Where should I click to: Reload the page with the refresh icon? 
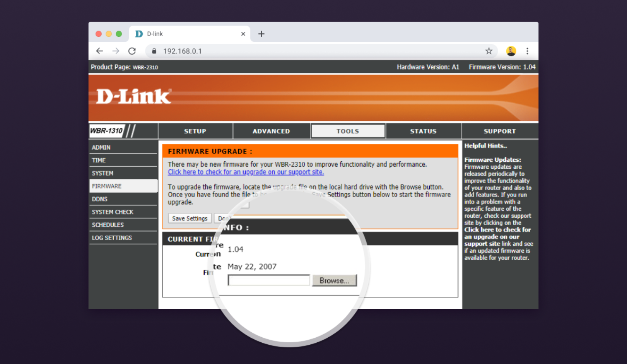click(132, 51)
